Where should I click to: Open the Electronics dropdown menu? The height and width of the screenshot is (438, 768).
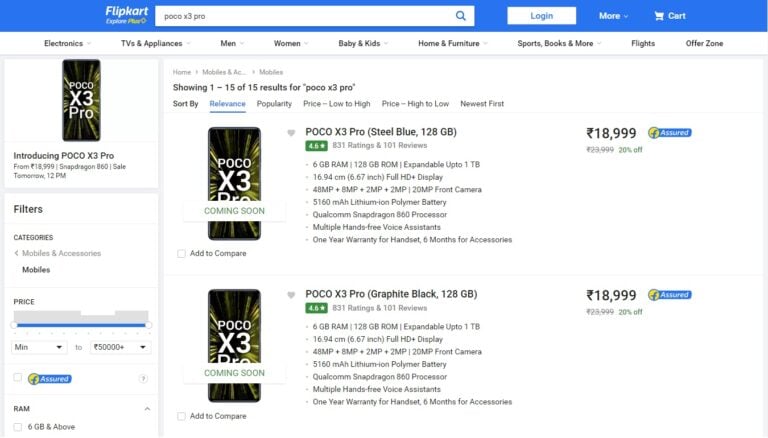pyautogui.click(x=68, y=43)
